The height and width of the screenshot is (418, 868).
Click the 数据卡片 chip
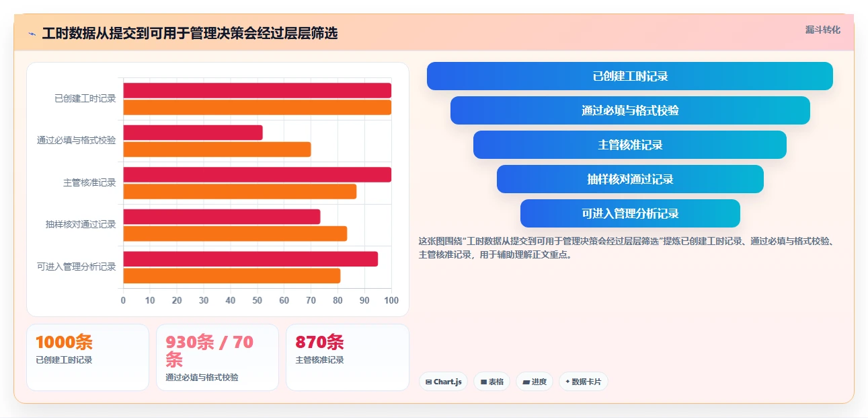(584, 382)
